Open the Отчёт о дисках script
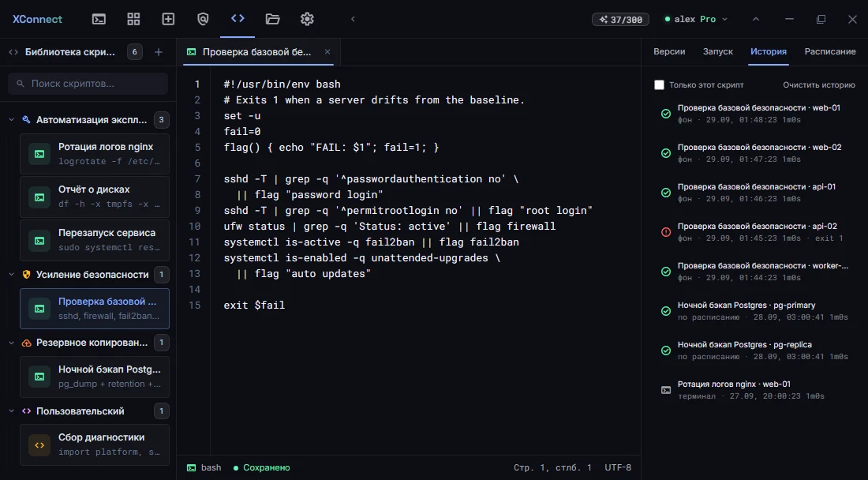Screen dimensions: 868x480 (95, 197)
